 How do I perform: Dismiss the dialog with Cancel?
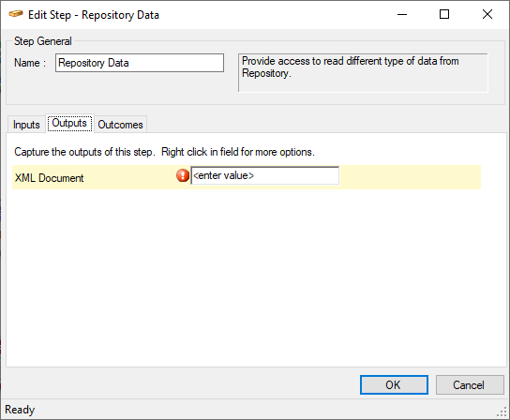[470, 385]
